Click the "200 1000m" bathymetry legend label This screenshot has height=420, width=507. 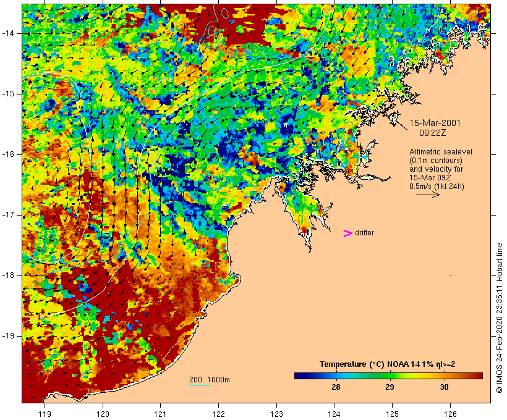pyautogui.click(x=210, y=380)
